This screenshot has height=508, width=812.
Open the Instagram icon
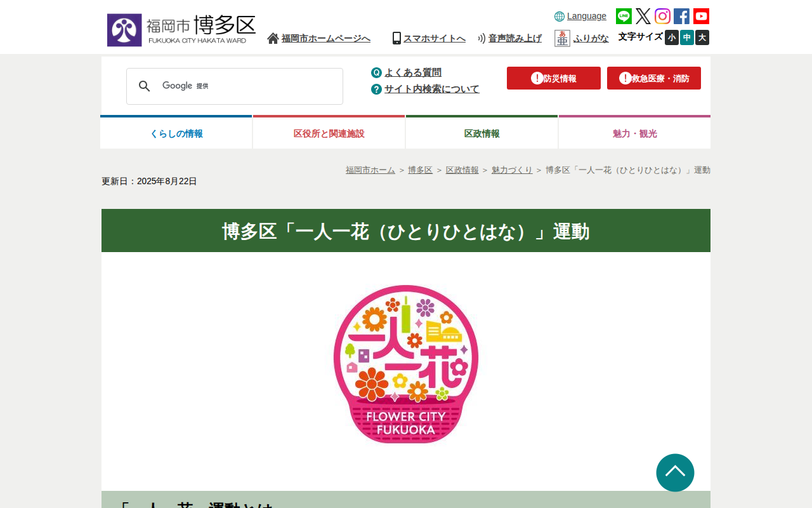[662, 17]
